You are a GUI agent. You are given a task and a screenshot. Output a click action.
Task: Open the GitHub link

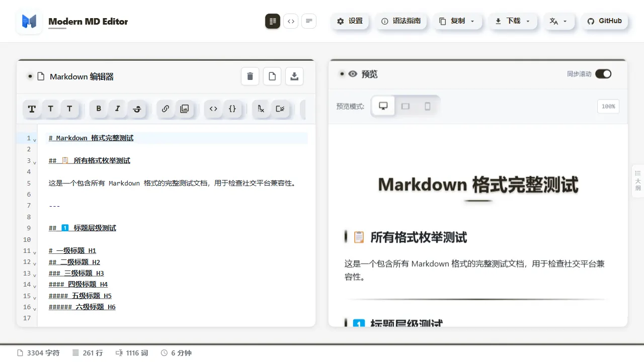tap(604, 21)
